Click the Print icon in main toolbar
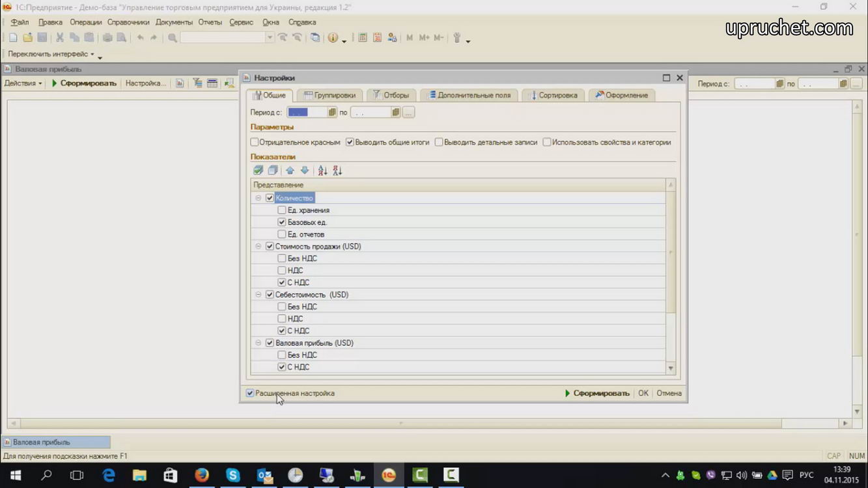Image resolution: width=868 pixels, height=488 pixels. coord(107,38)
